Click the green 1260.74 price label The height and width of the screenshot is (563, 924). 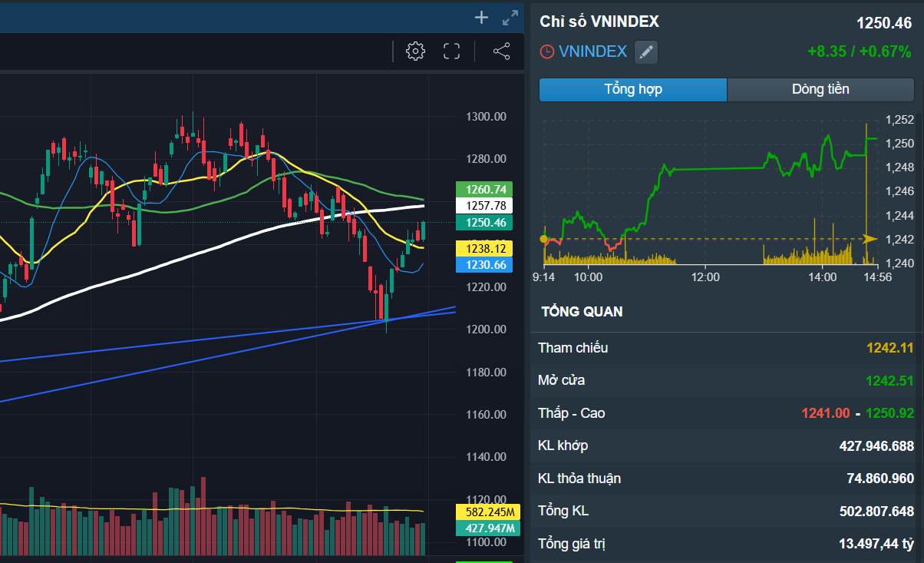(483, 189)
